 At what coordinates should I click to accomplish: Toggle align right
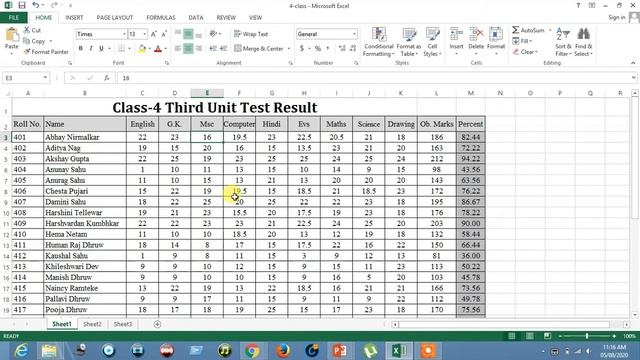coord(199,49)
